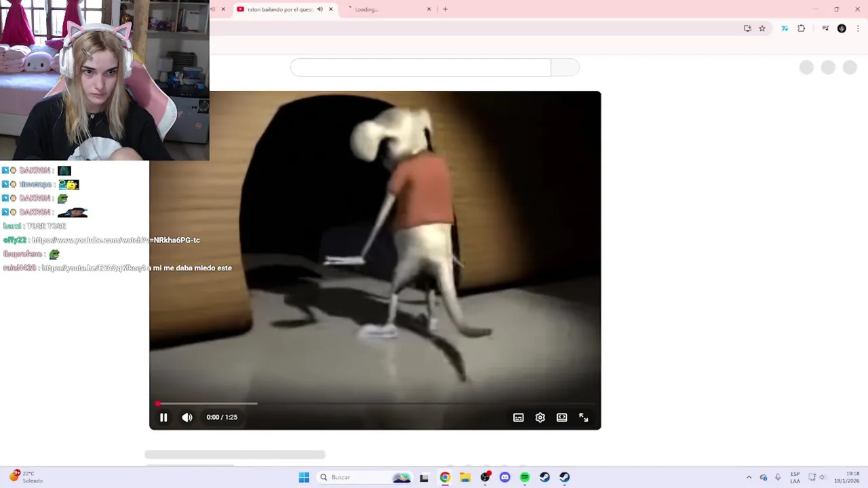
Task: Click the video time '0:00 / 1:25'
Action: coord(222,418)
